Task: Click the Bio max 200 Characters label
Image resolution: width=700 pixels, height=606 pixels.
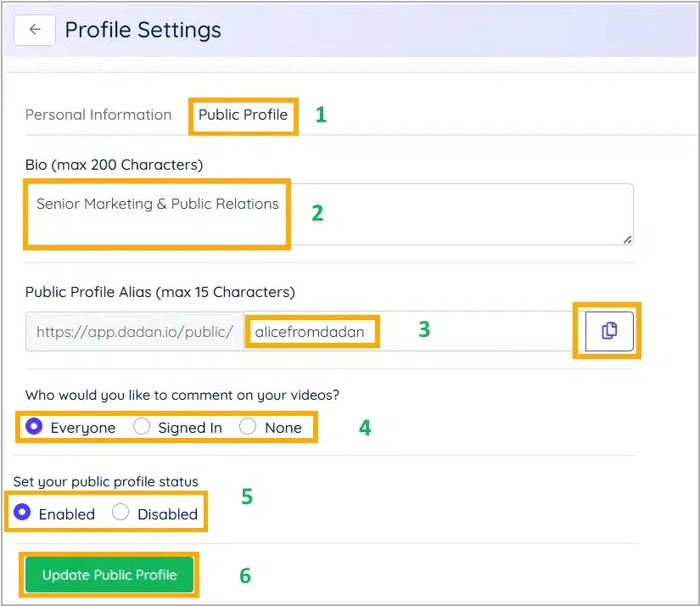Action: coord(114,164)
